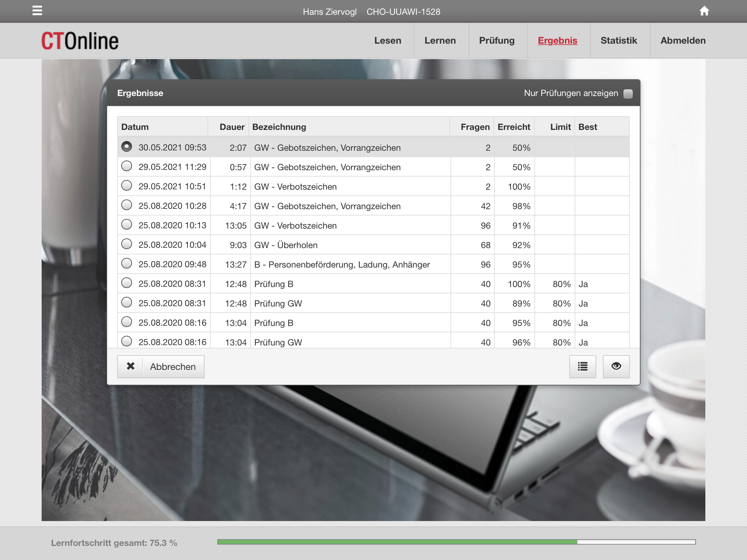Open the Lernen menu item

(440, 41)
